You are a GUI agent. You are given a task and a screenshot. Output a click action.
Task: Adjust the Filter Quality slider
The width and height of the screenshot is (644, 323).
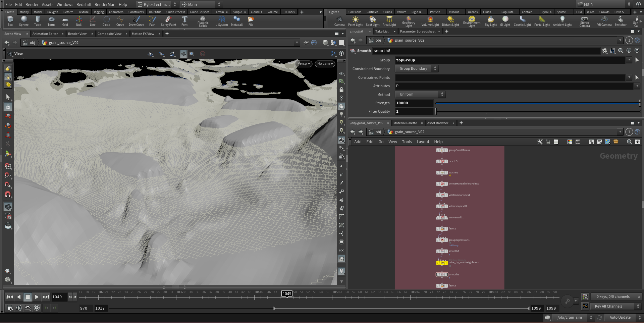[x=436, y=112]
